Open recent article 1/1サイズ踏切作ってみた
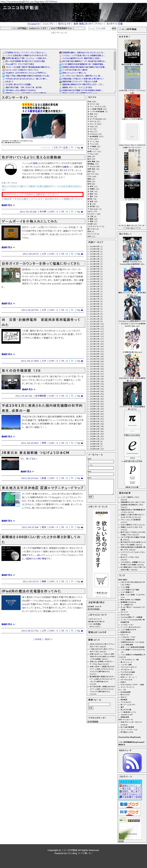147x868 pixels. tap(130, 497)
